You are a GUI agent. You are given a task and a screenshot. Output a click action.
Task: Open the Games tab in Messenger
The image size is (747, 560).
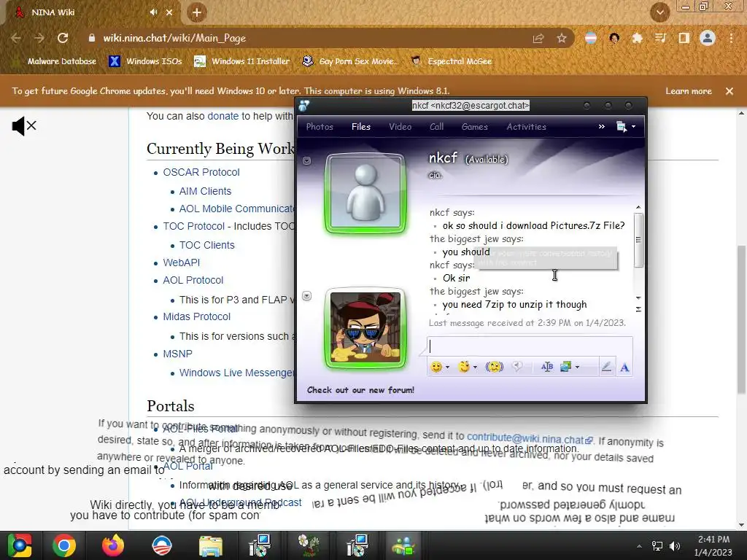474,127
